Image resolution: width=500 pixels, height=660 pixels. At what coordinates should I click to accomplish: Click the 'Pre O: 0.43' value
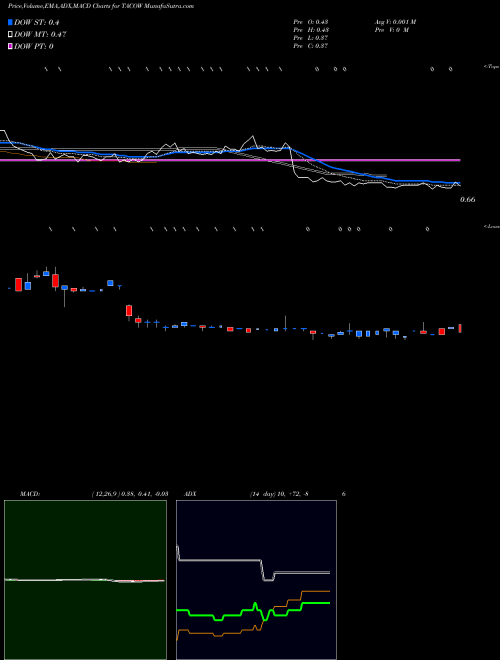pos(311,22)
